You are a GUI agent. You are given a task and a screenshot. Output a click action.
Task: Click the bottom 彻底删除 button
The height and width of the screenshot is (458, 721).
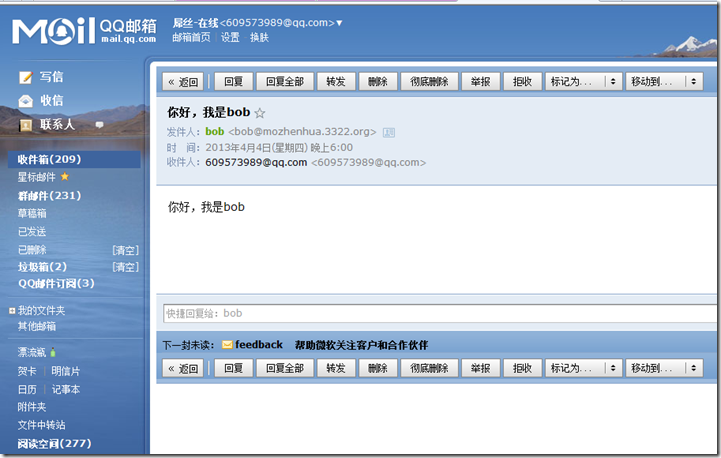tap(429, 368)
